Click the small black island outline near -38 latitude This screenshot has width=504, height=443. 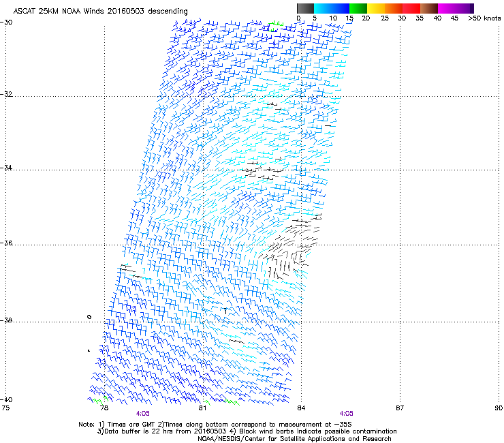[x=89, y=317]
